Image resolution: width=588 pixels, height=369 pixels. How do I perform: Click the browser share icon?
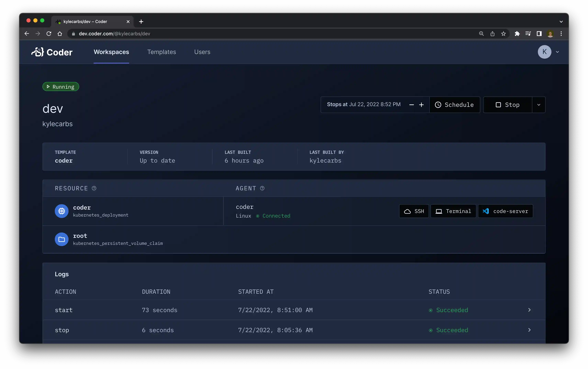(493, 34)
